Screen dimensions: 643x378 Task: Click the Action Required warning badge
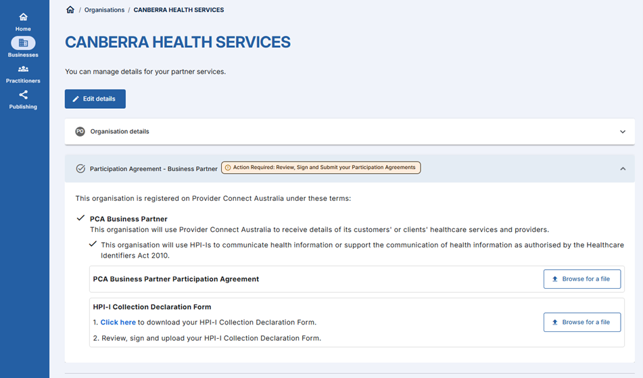(321, 167)
